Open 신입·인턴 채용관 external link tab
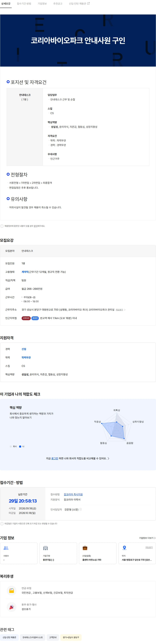The image size is (156, 644). [79, 4]
